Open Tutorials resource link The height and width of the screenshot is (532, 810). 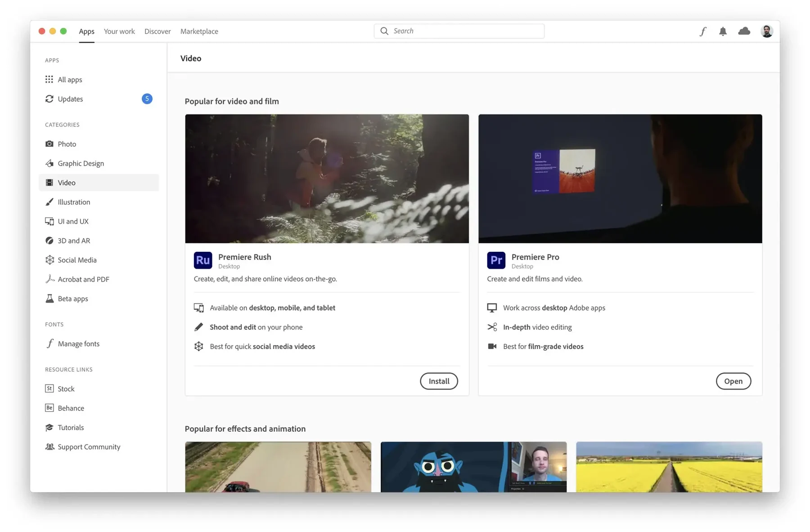click(x=71, y=427)
